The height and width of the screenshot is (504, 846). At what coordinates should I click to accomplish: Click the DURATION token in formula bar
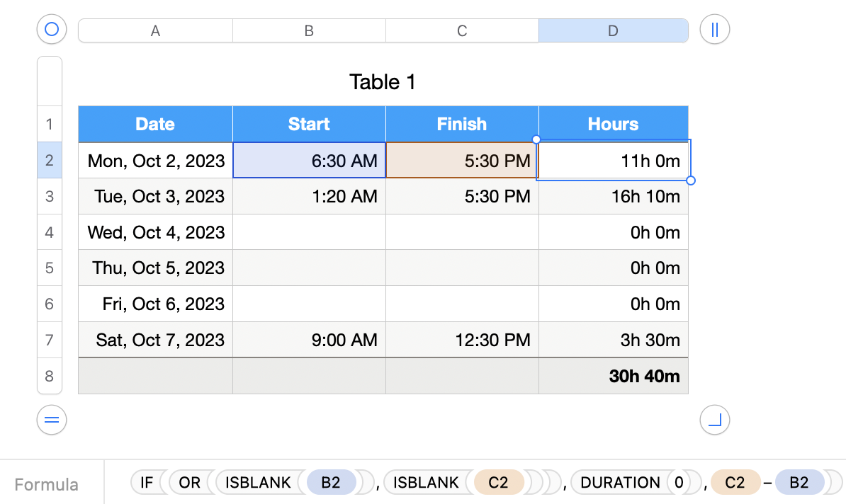[x=620, y=483]
